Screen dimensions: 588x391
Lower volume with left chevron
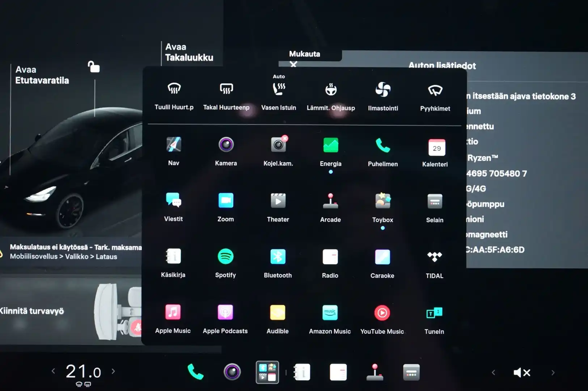coord(493,373)
